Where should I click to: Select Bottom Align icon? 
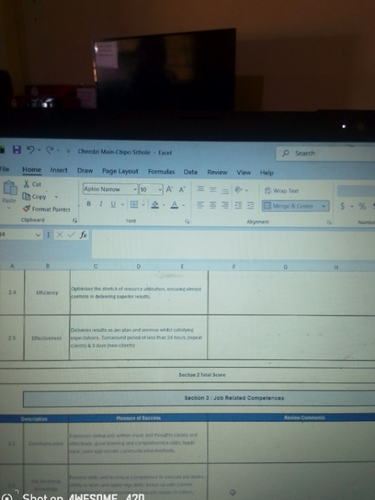[225, 191]
